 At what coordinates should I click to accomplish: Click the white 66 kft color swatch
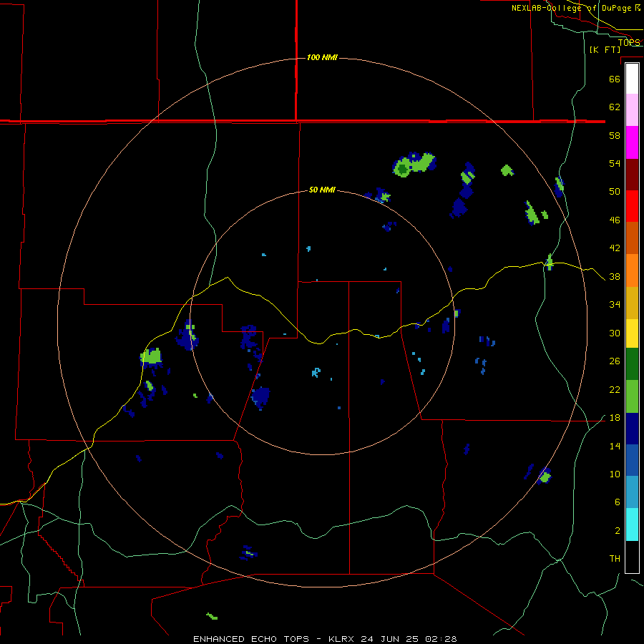point(632,79)
